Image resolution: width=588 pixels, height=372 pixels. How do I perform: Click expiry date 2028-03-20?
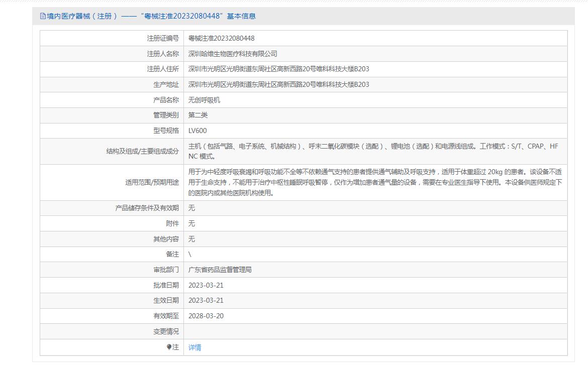coord(206,316)
